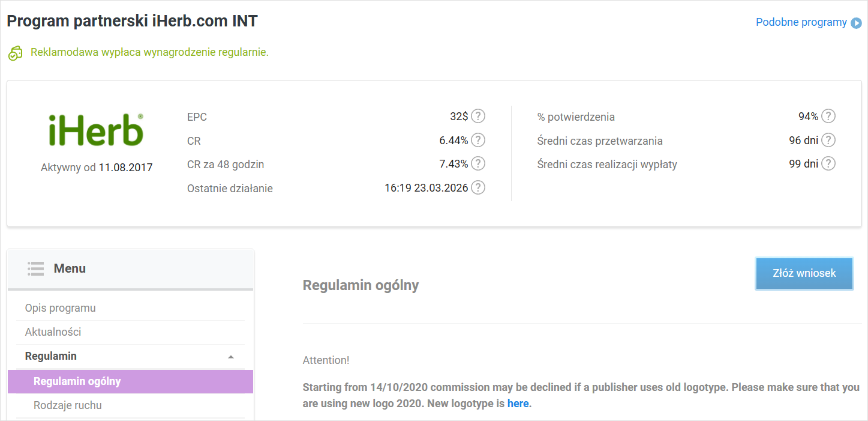Click the iHerb logo image
The width and height of the screenshot is (868, 421).
click(96, 130)
